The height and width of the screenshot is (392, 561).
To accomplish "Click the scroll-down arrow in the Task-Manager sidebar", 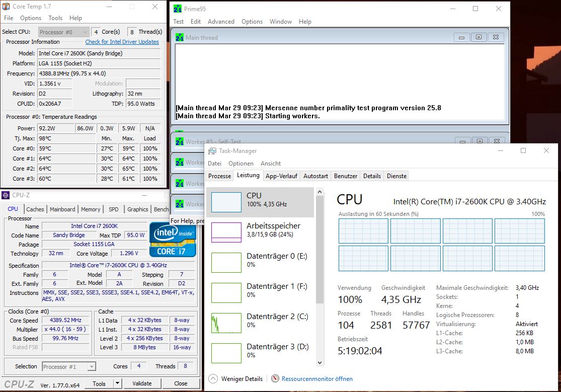I will tap(319, 362).
